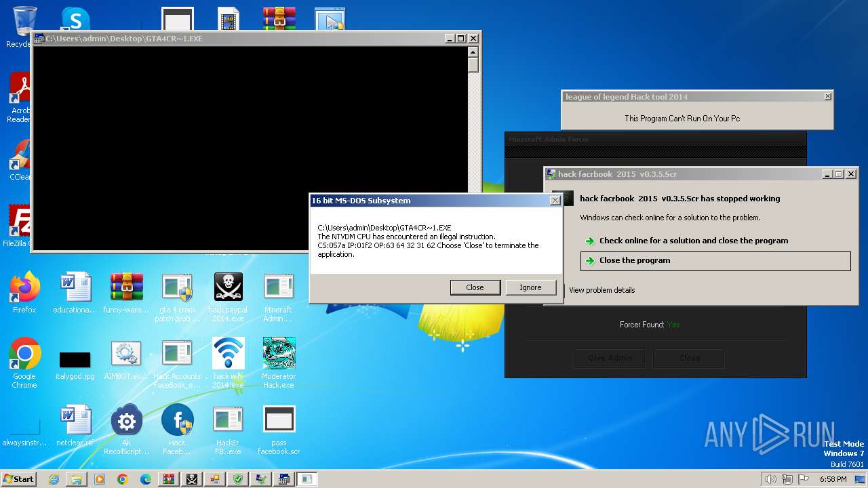Expand View problem details

point(602,290)
